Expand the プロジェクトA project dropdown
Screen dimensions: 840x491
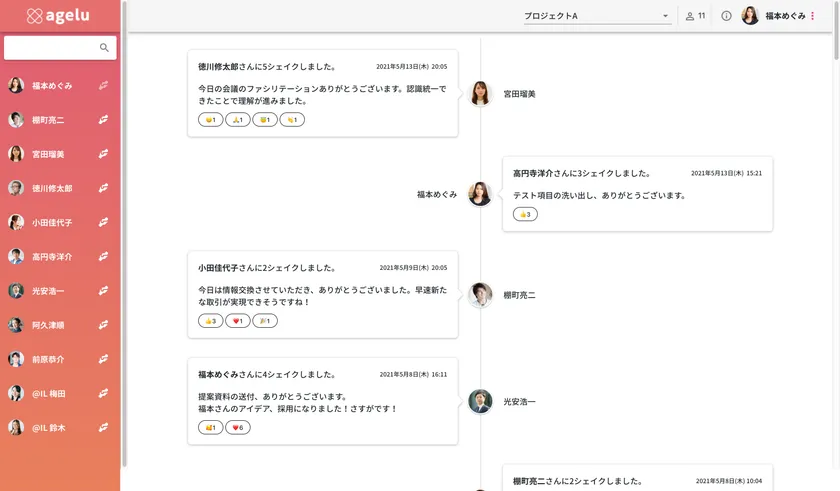(597, 16)
